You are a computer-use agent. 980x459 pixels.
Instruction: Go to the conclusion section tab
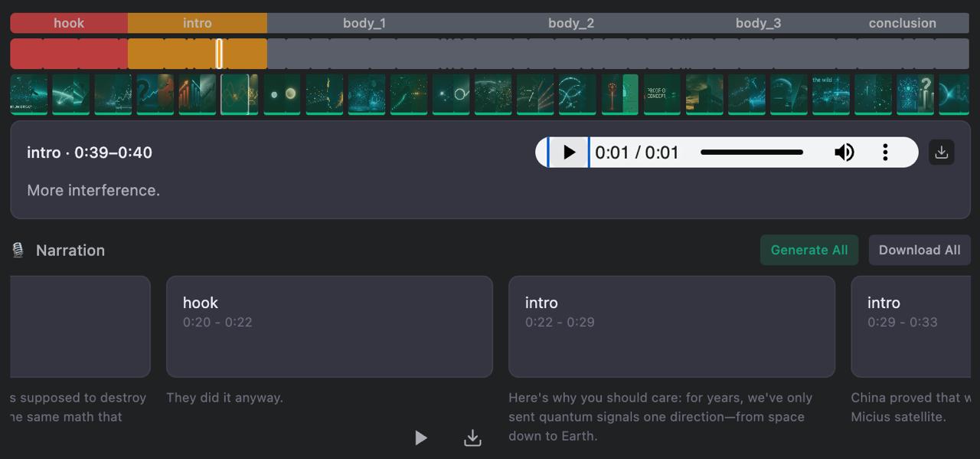[902, 23]
